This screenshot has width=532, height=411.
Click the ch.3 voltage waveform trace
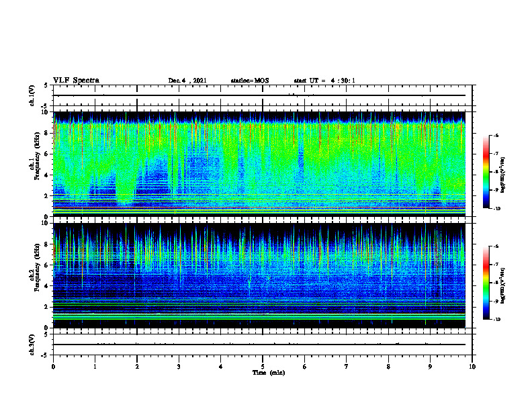(x=259, y=345)
